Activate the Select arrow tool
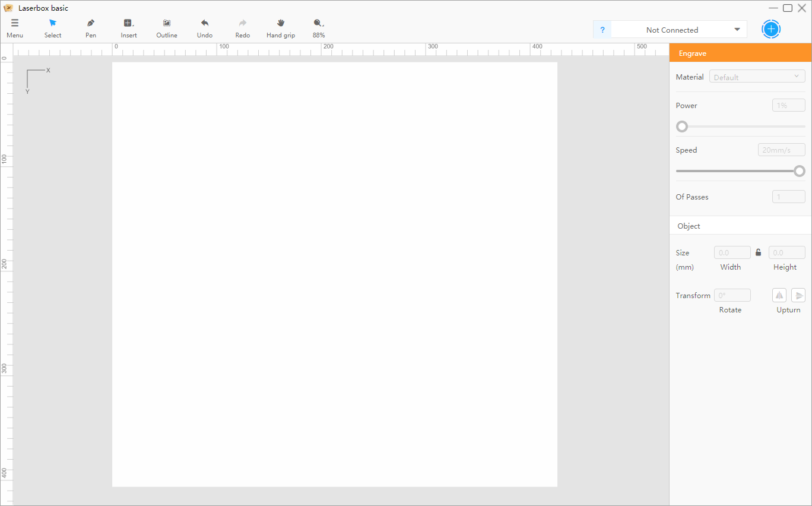Viewport: 812px width, 506px height. [x=53, y=28]
